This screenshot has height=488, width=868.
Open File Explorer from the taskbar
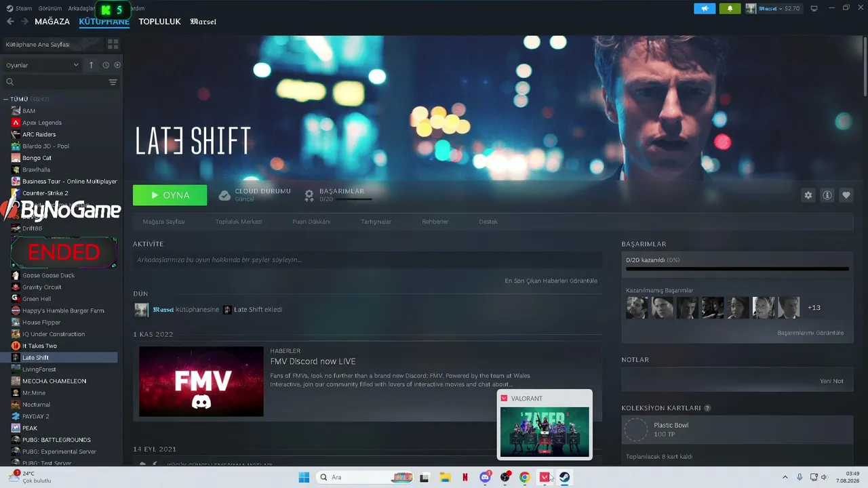click(445, 477)
